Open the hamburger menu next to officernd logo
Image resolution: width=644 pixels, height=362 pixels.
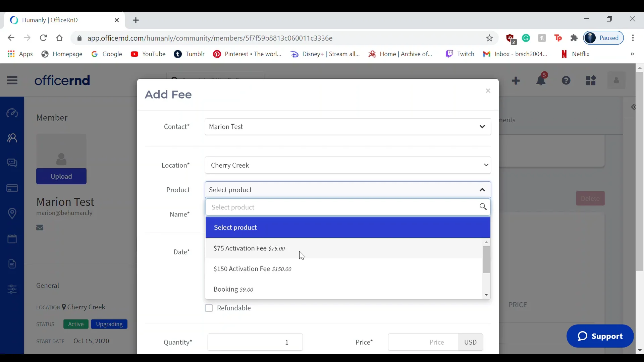(x=12, y=80)
